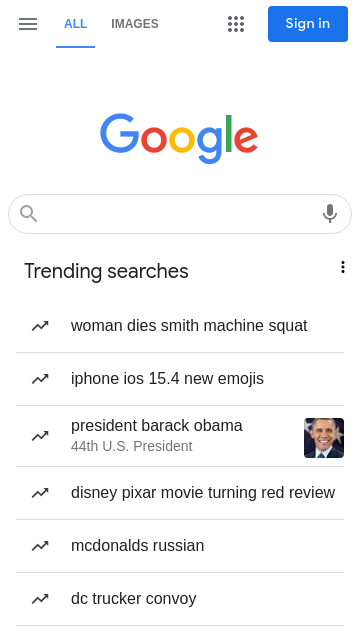Focus the Google search input field
This screenshot has height=640, width=360.
180,214
